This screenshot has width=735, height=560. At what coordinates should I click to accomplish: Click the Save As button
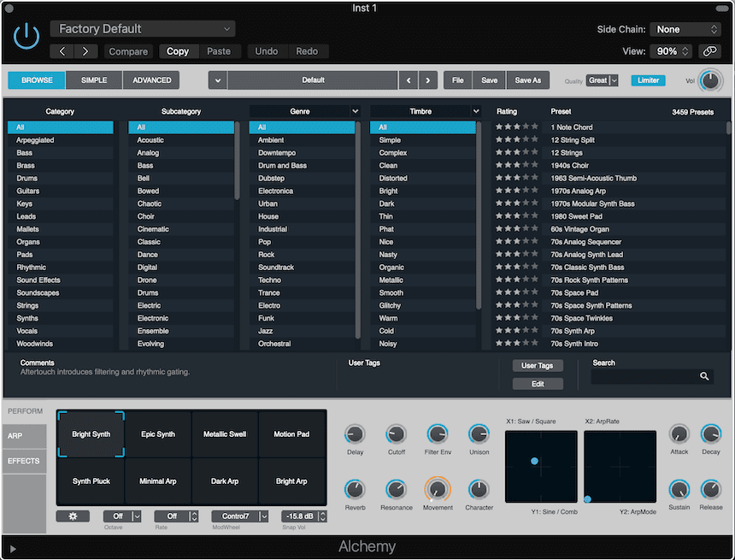click(527, 80)
